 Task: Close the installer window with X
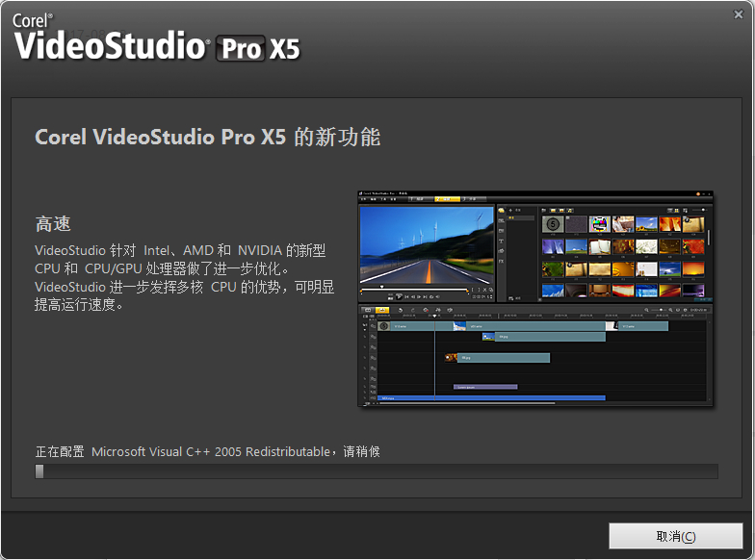738,14
